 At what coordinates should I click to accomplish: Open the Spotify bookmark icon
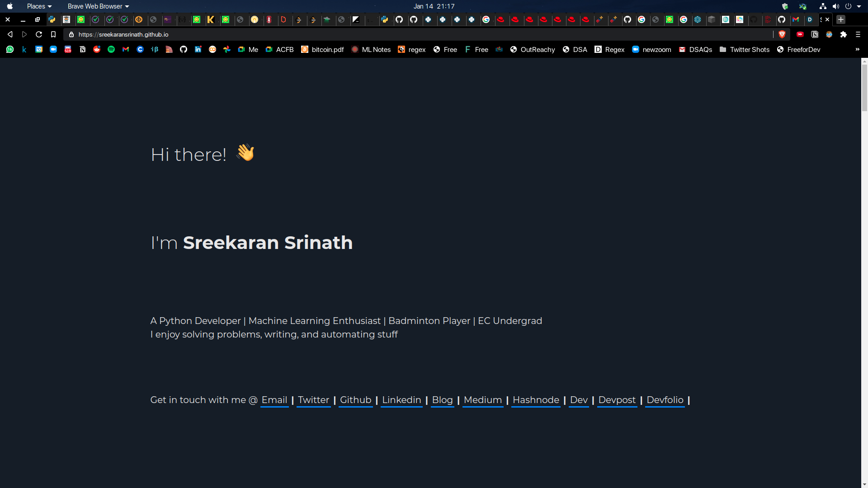pos(111,50)
